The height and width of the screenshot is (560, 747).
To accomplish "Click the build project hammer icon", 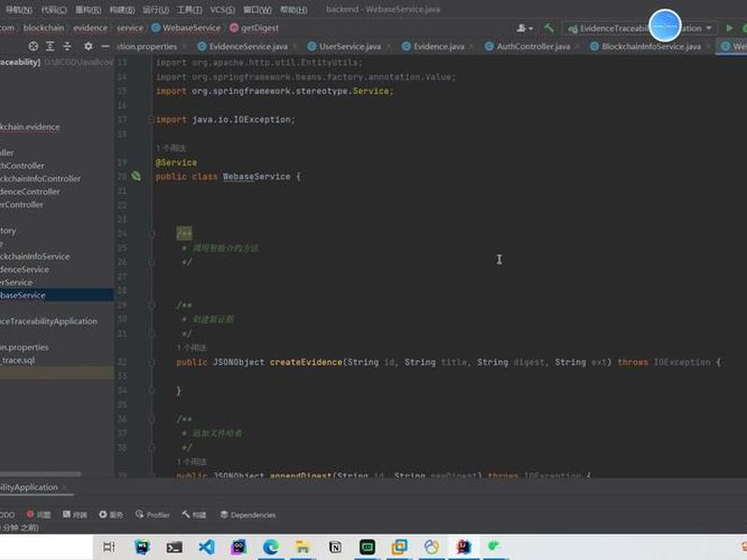I will pyautogui.click(x=549, y=28).
